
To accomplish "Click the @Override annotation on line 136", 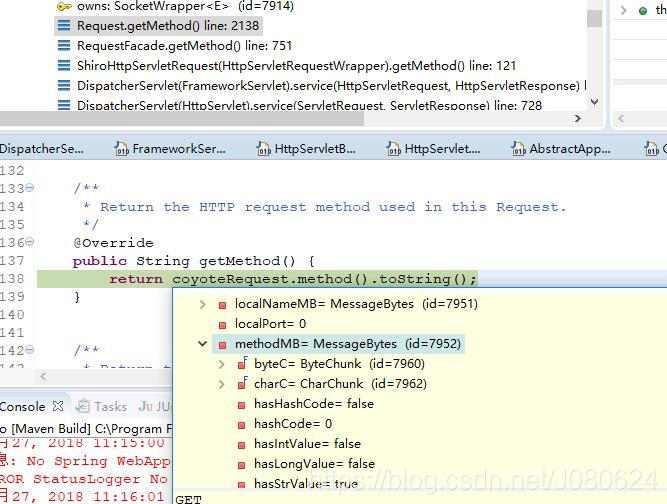I will (x=113, y=242).
